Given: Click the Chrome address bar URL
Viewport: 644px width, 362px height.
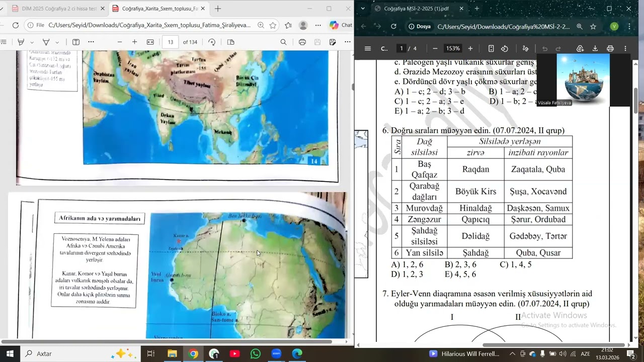Looking at the screenshot, I should [x=504, y=27].
